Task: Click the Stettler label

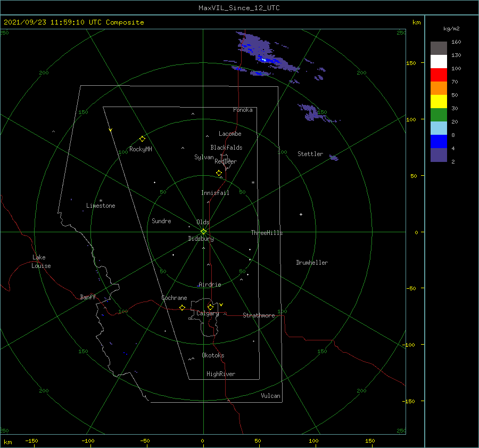Action: [310, 154]
